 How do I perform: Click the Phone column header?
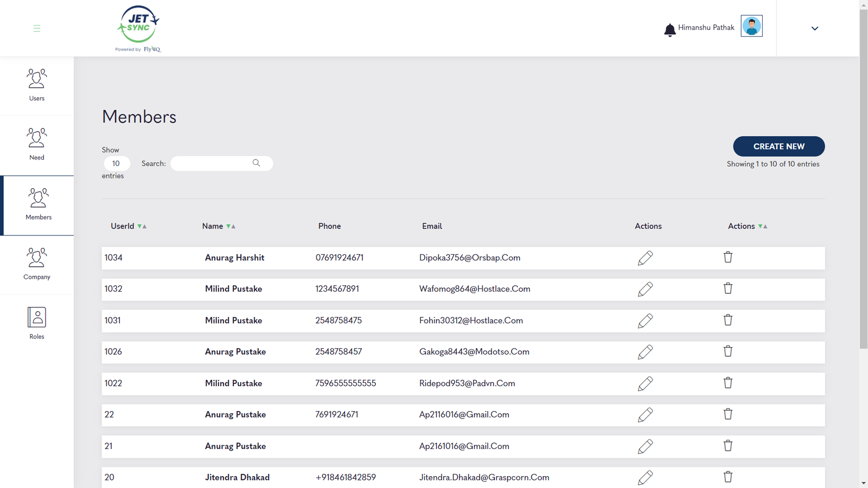329,226
